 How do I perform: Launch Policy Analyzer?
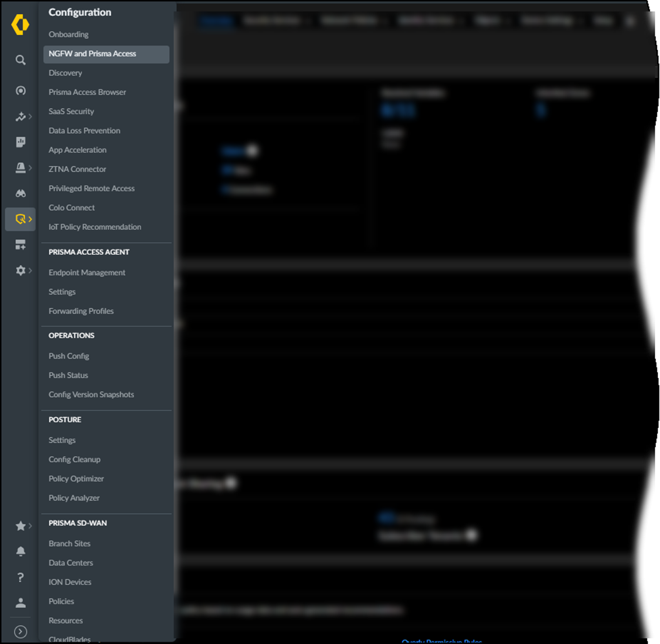[74, 498]
